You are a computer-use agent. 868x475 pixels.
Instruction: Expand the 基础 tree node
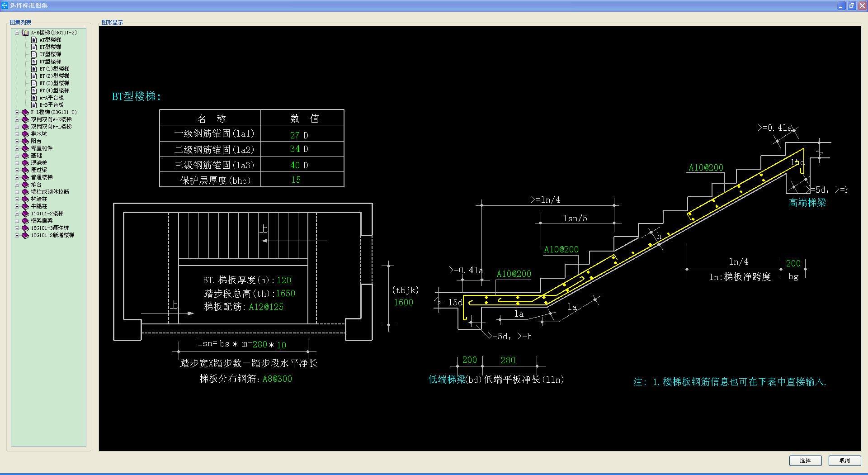click(17, 156)
